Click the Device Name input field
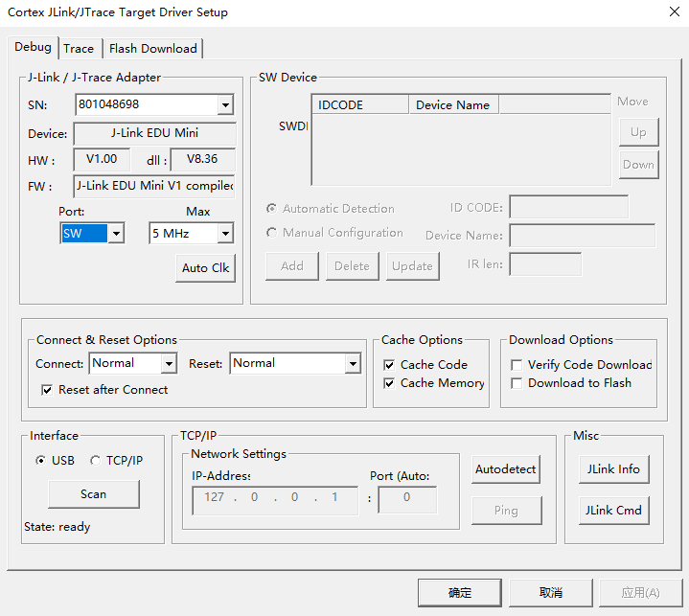This screenshot has height=616, width=689. pos(583,236)
